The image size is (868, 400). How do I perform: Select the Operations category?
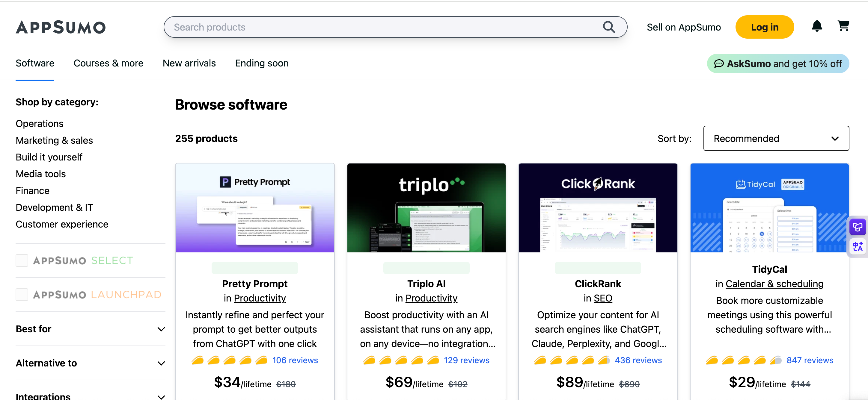click(40, 124)
